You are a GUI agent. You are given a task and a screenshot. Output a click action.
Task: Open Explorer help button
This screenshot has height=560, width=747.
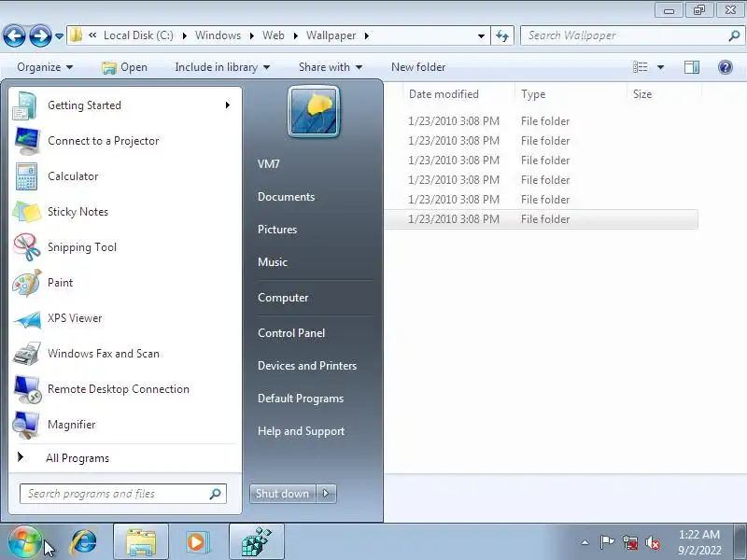[x=726, y=67]
